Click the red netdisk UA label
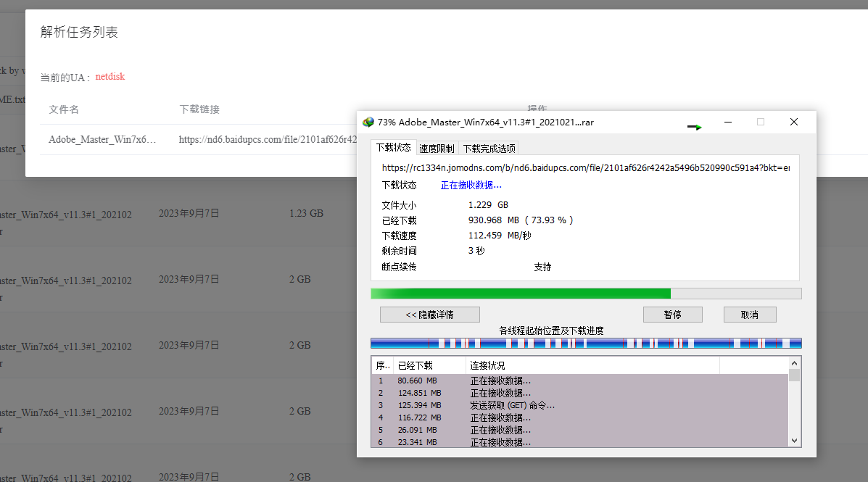 pyautogui.click(x=110, y=77)
